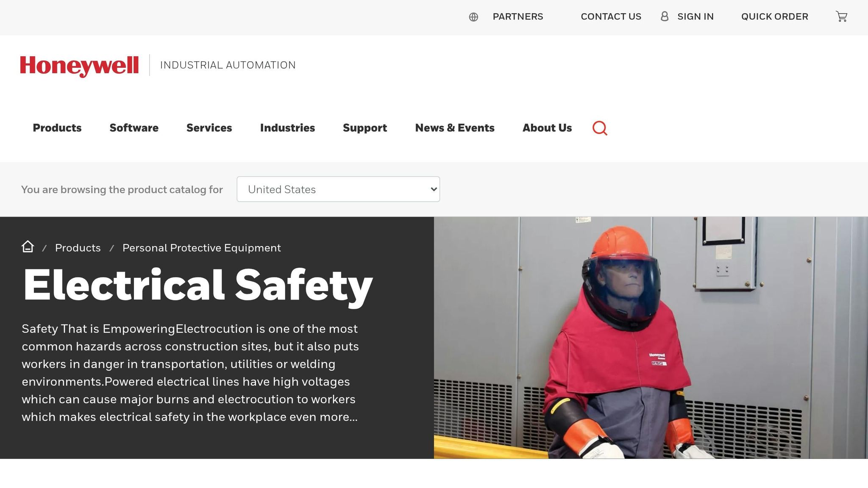Click the globe language icon
The height and width of the screenshot is (488, 868).
pyautogui.click(x=473, y=17)
